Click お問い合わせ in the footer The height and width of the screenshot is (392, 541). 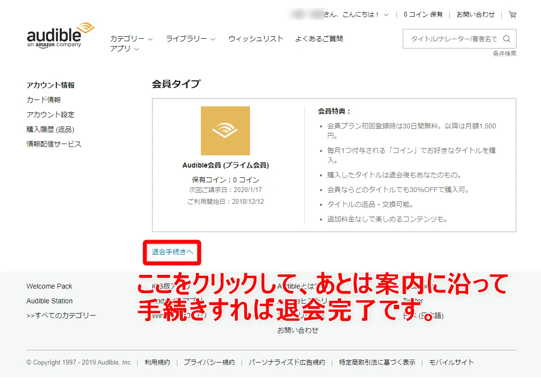point(298,330)
